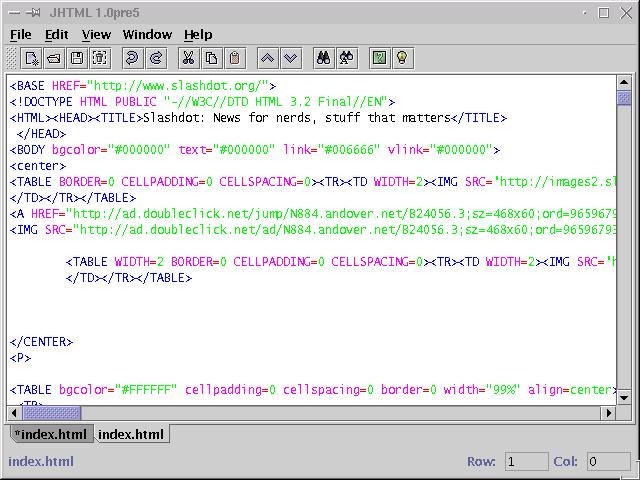This screenshot has height=480, width=640.
Task: Click the light bulb tip icon
Action: (402, 58)
